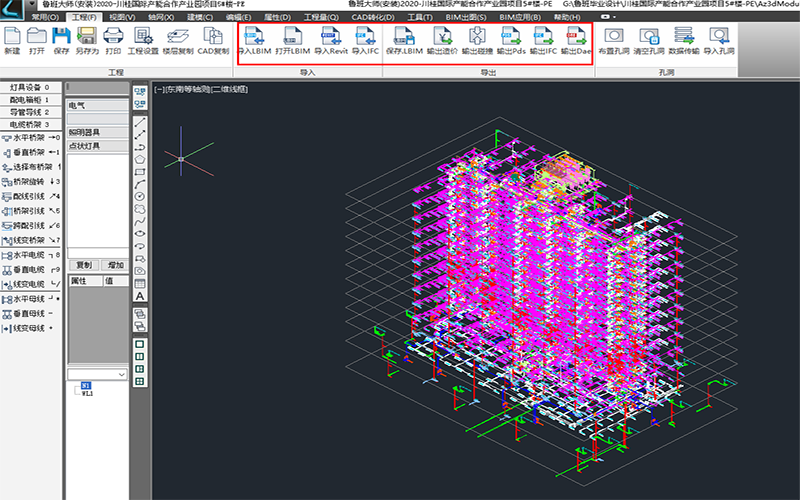Image resolution: width=800 pixels, height=500 pixels.
Task: Click the 导入孔洞 import holes icon
Action: (x=719, y=41)
